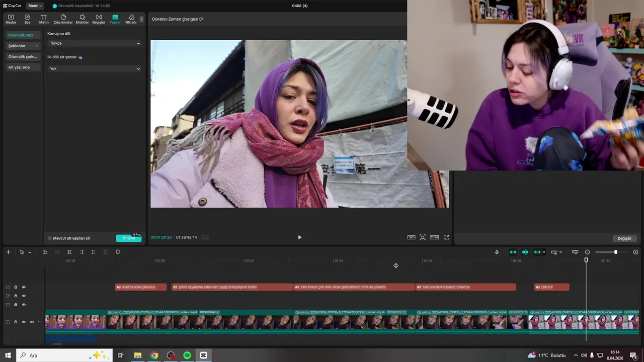Open File Explorer from the taskbar
The image size is (644, 362).
pyautogui.click(x=137, y=355)
